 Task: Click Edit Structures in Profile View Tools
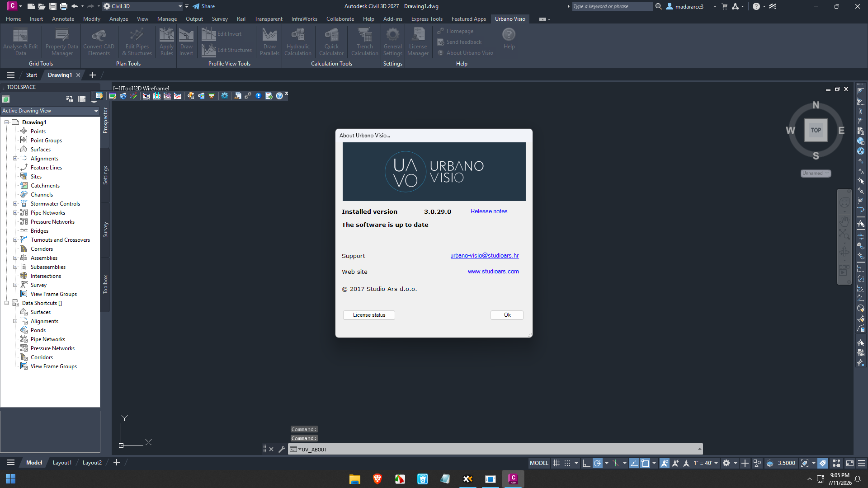(x=227, y=50)
